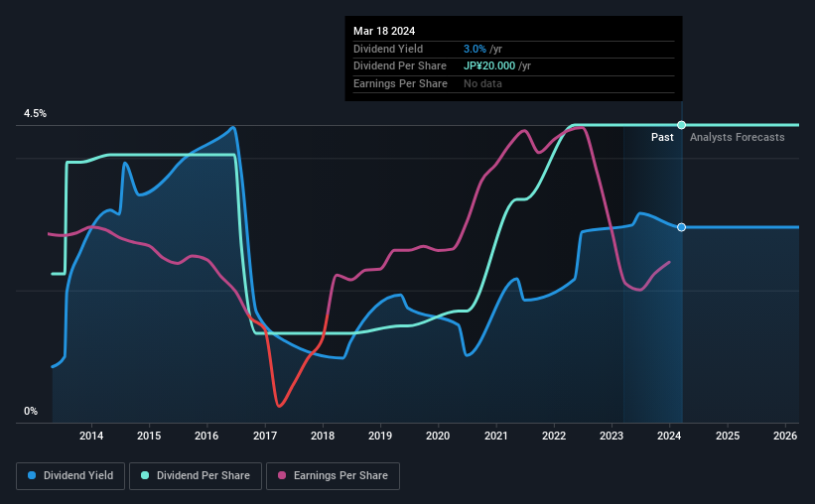Click the No data earnings value in tooltip
Image resolution: width=815 pixels, height=504 pixels.
pyautogui.click(x=482, y=83)
